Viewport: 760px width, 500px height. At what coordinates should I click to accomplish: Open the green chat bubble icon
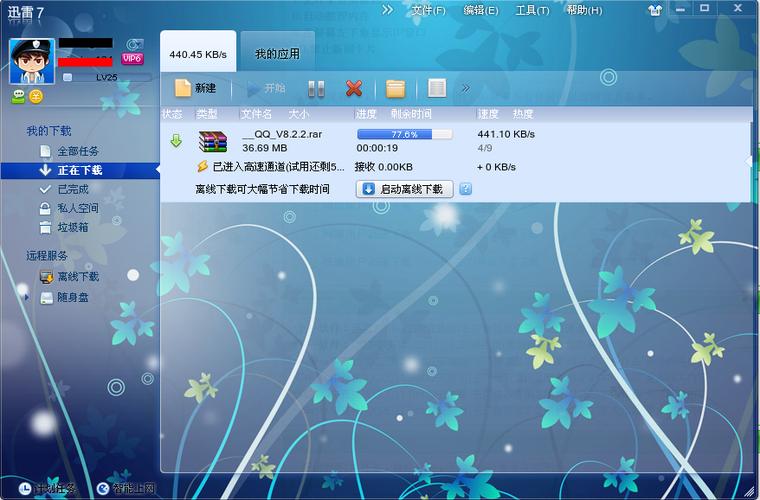coord(18,96)
